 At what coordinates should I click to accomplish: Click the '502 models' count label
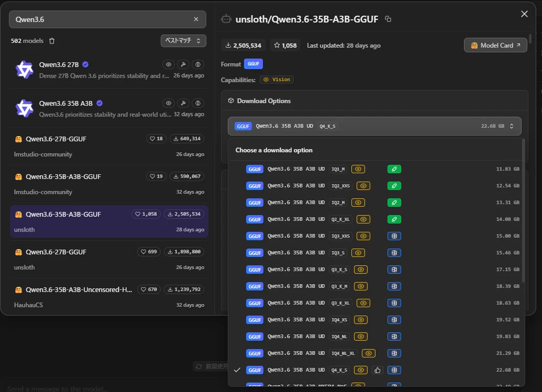(x=27, y=41)
